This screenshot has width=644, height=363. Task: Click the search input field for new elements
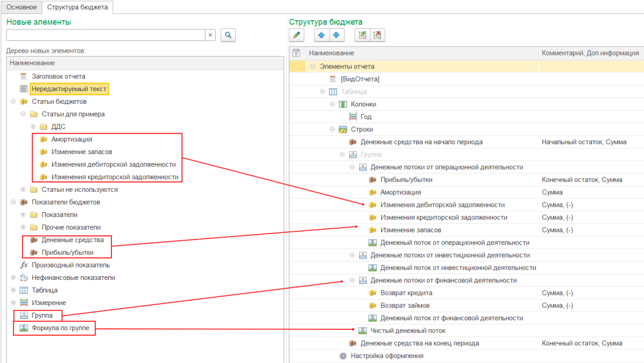(106, 35)
